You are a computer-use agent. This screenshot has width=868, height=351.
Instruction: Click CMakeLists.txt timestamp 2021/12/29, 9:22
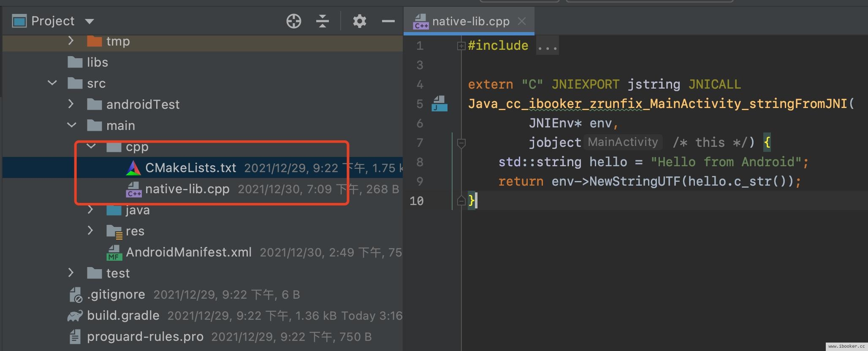291,168
